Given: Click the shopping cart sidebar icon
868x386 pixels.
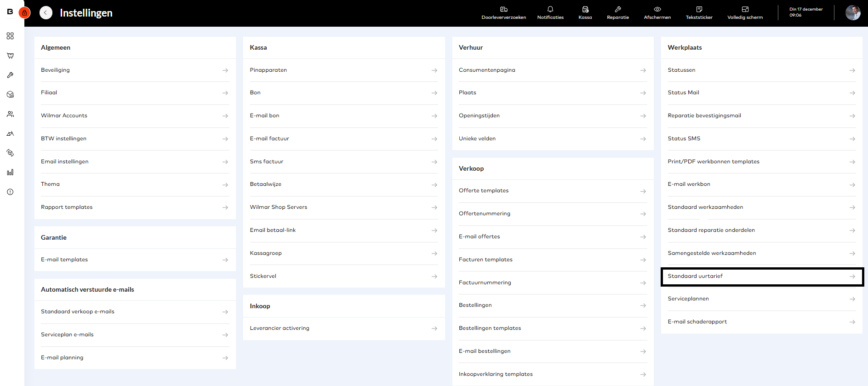Looking at the screenshot, I should coord(10,56).
